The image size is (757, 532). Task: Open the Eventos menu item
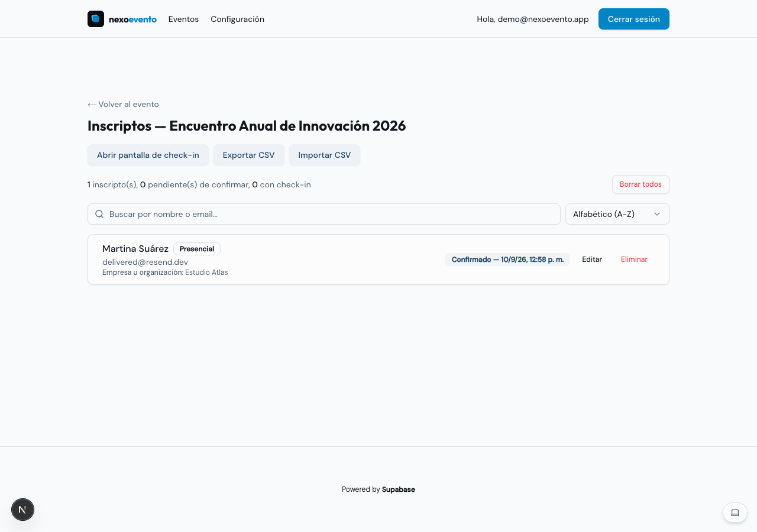pos(183,19)
